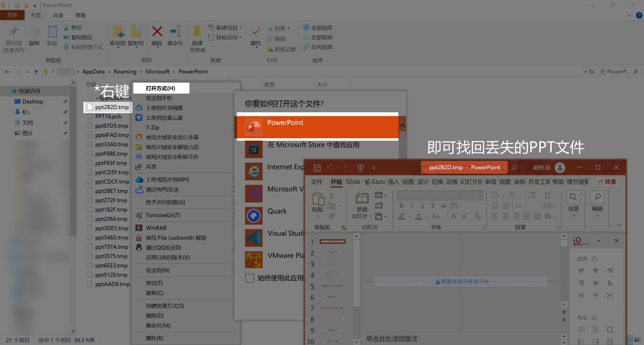Screen dimensions: 644x345
Task: Select slide 1 thumbnail in slide panel
Action: (x=332, y=242)
